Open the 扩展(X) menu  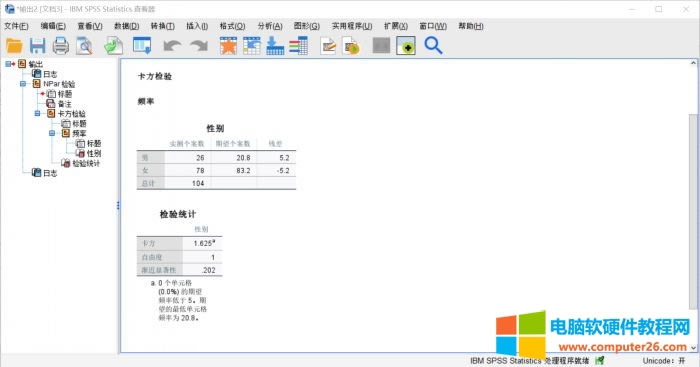[396, 26]
